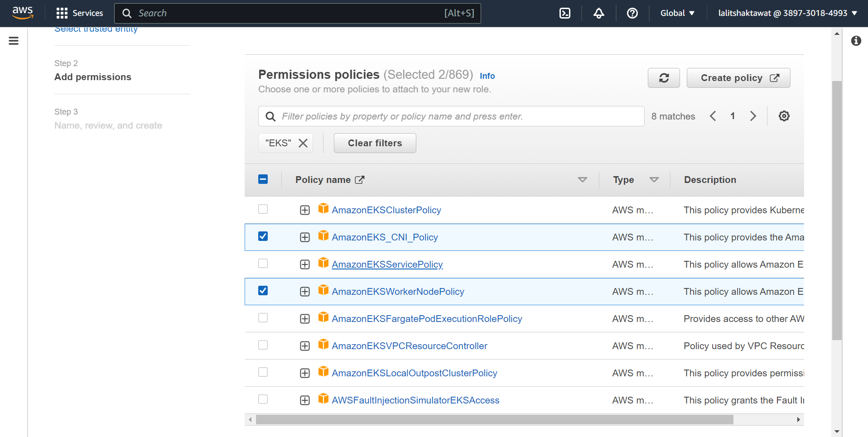Click the Create policy button

(x=738, y=78)
